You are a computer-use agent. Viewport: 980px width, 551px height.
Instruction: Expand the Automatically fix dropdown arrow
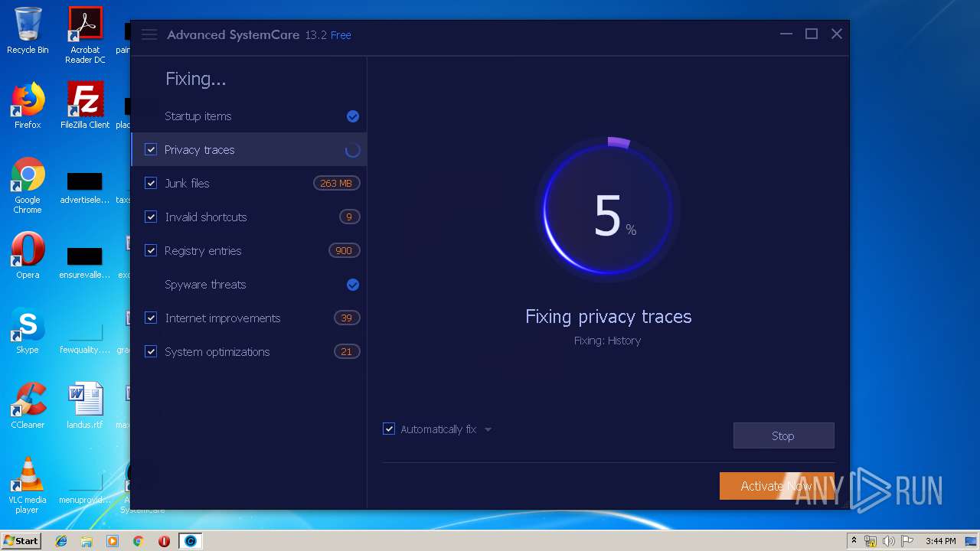coord(488,429)
